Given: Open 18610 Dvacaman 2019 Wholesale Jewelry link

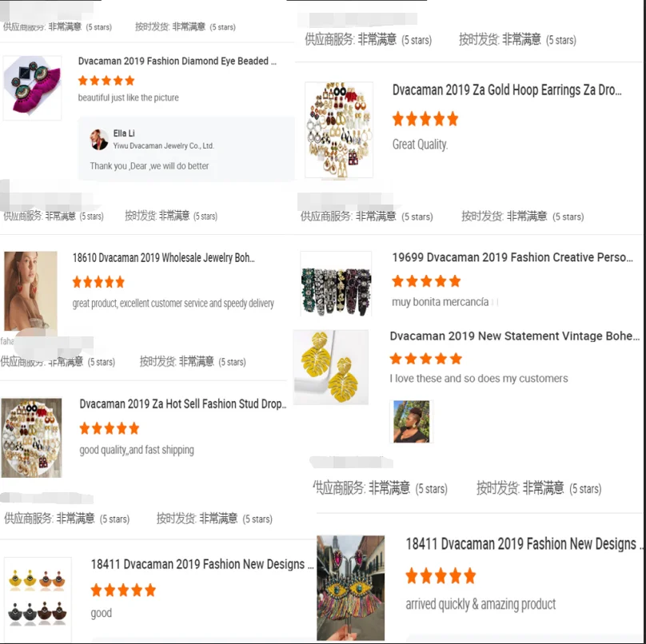Looking at the screenshot, I should pyautogui.click(x=164, y=258).
